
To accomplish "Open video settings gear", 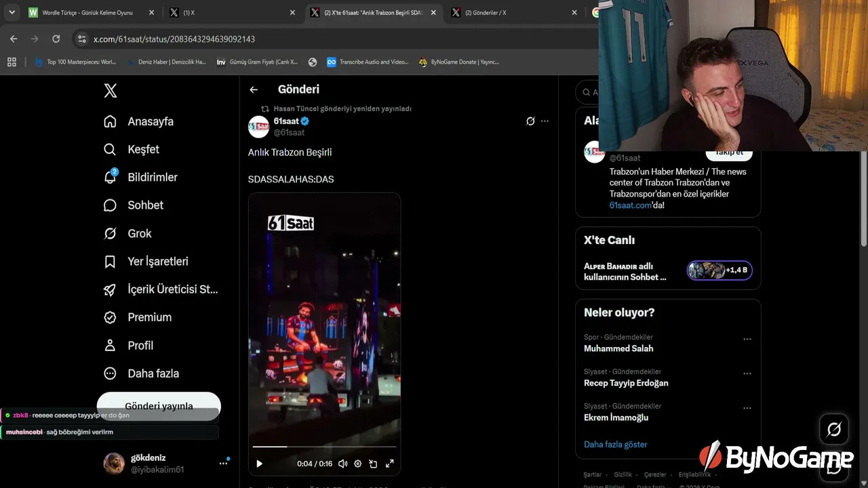I will pos(358,464).
